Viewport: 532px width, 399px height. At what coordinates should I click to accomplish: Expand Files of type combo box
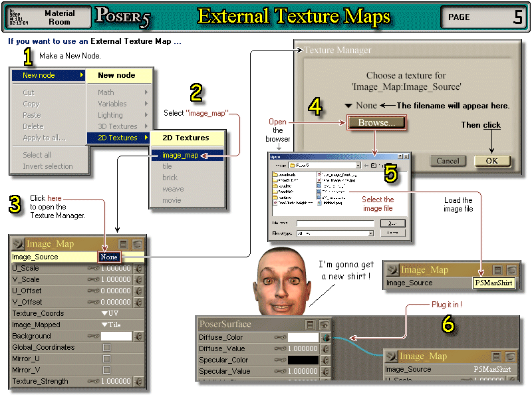[371, 233]
